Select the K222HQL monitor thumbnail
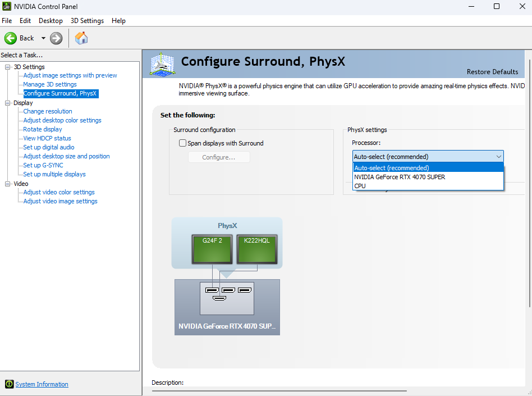532x396 pixels. (257, 249)
